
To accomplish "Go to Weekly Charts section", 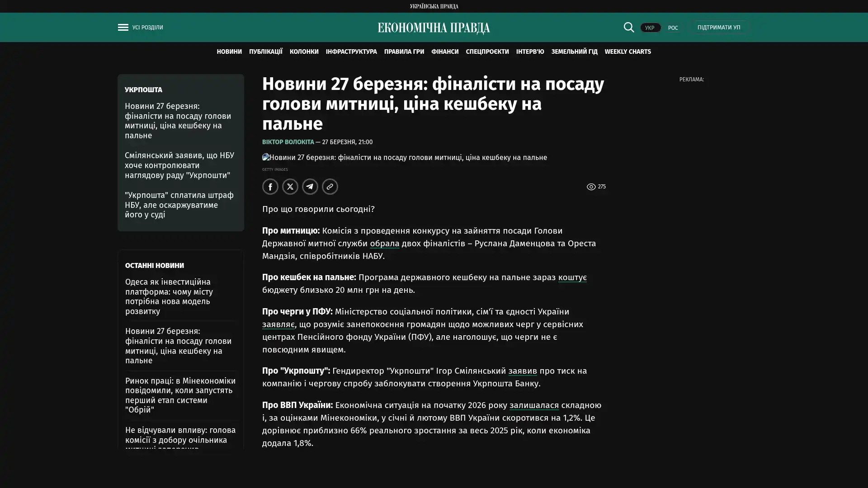I will coord(627,52).
